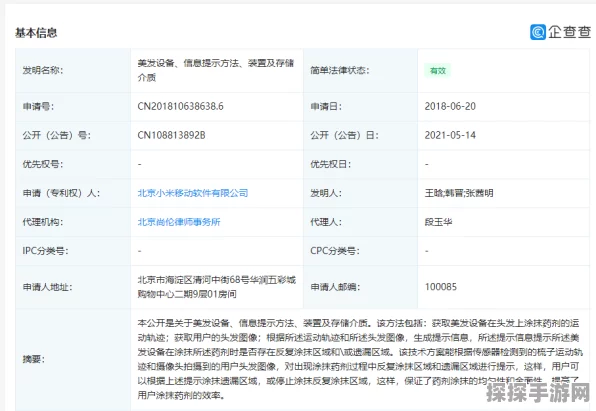Select the invention title starting 美发设备、信息提示方法
Viewport: 596px width, 411px height.
click(x=216, y=70)
